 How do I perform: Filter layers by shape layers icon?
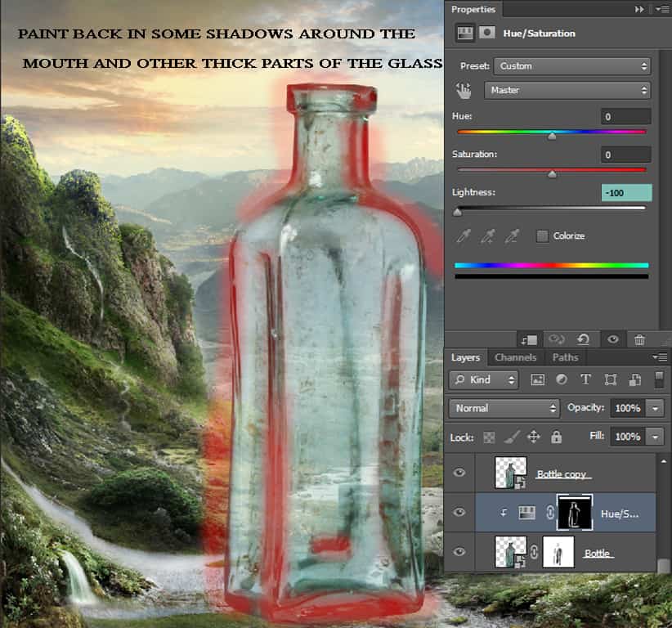pos(611,379)
